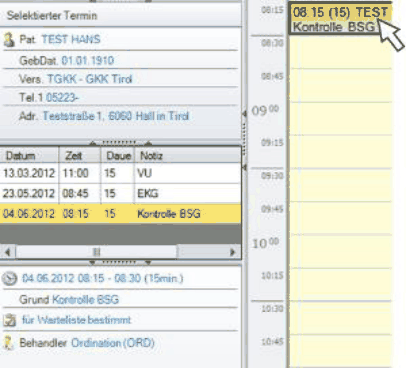406x368 pixels.
Task: Click the Grund value Kontrolle BSG
Action: [86, 299]
